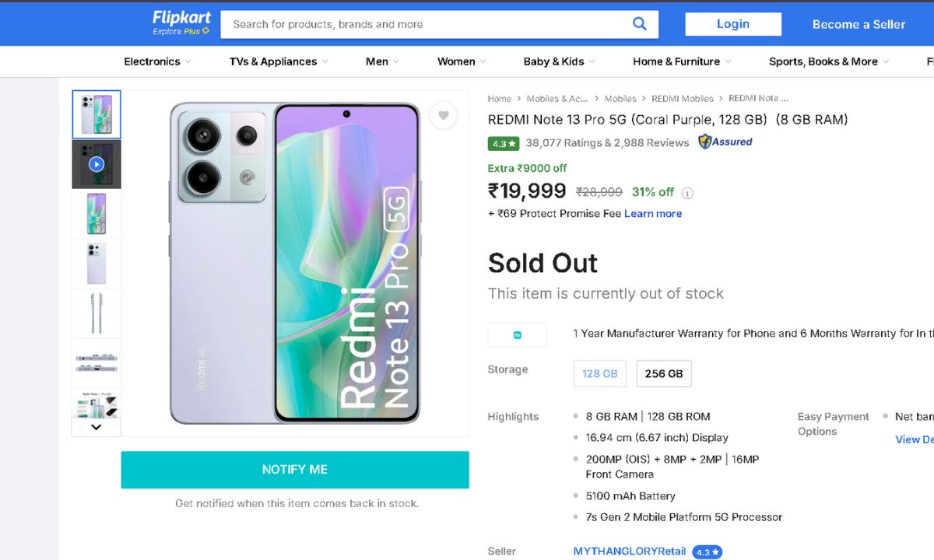Viewport: 934px width, 560px height.
Task: Select the 256 GB storage option
Action: tap(664, 373)
